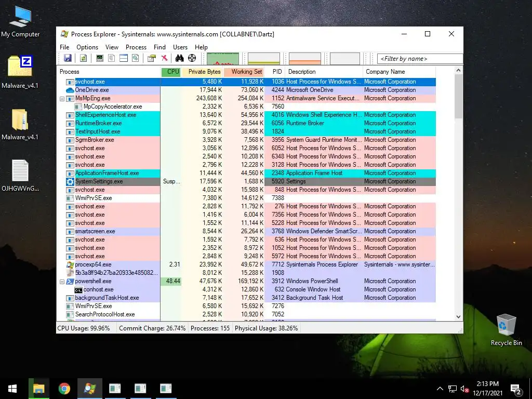
Task: Click the procexp64.exe process icon
Action: tap(70, 264)
